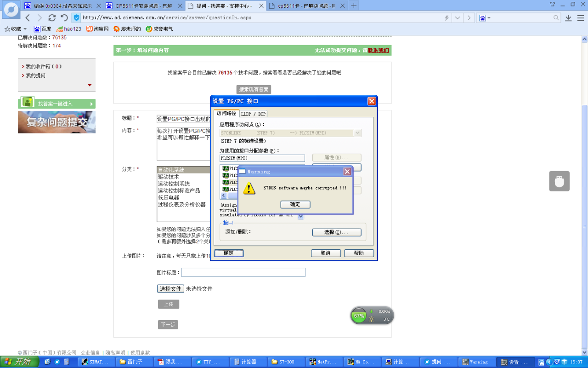Click the 联系我们 link in the green header
Image resolution: width=588 pixels, height=368 pixels.
click(x=378, y=50)
